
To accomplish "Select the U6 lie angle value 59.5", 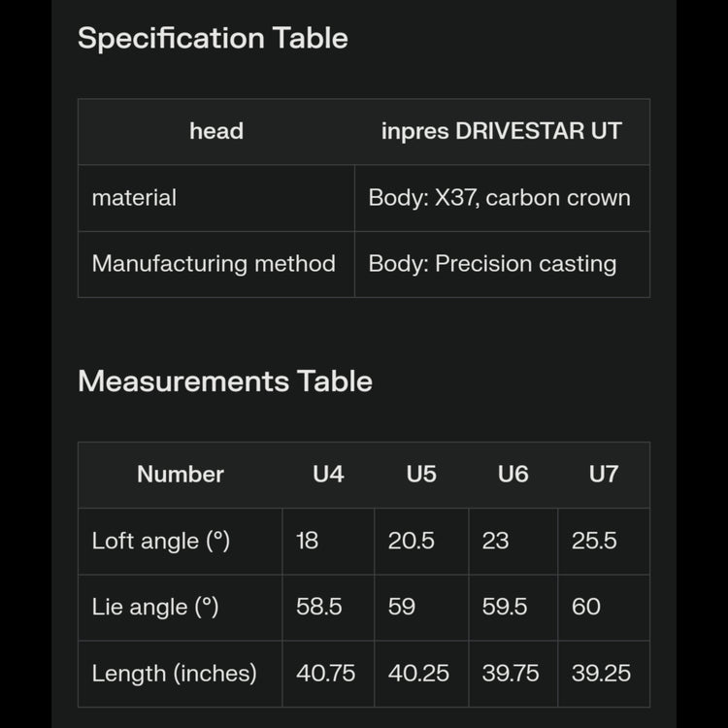I will 505,607.
